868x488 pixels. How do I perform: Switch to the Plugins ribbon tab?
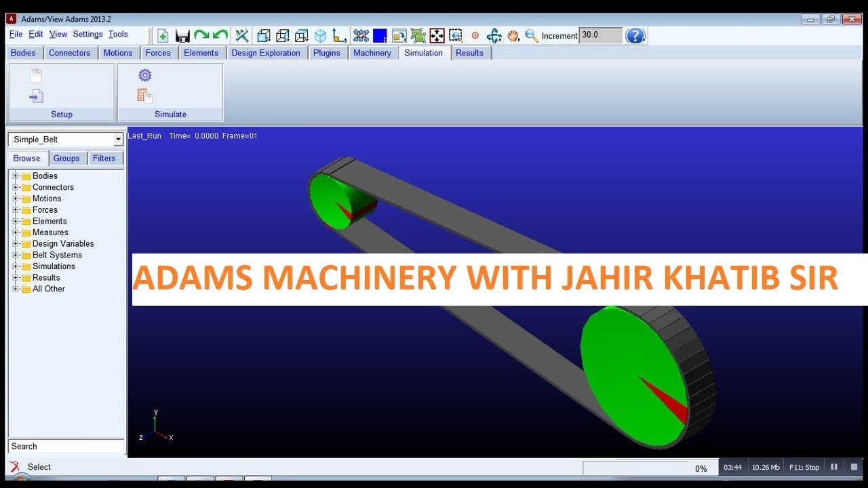(327, 53)
